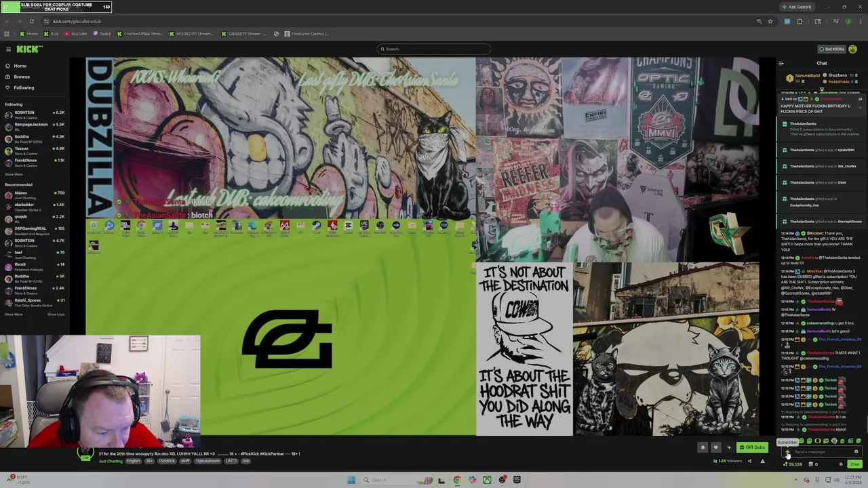Click the subscriber badge icon in chat input

pos(787,452)
